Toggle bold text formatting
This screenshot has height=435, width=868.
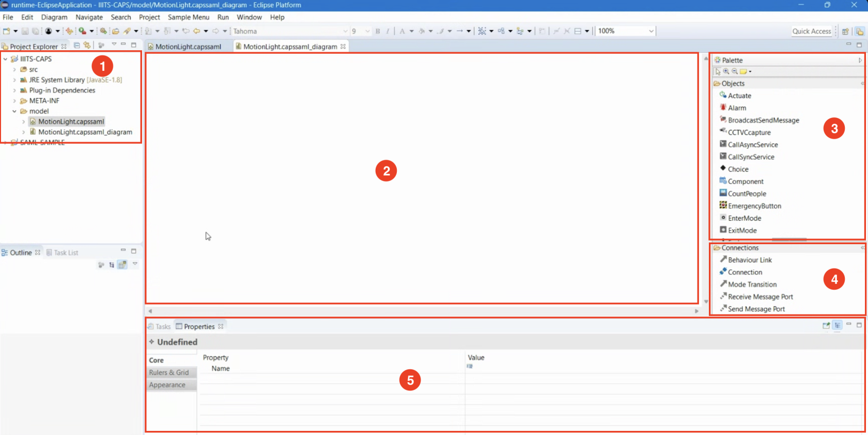[378, 31]
